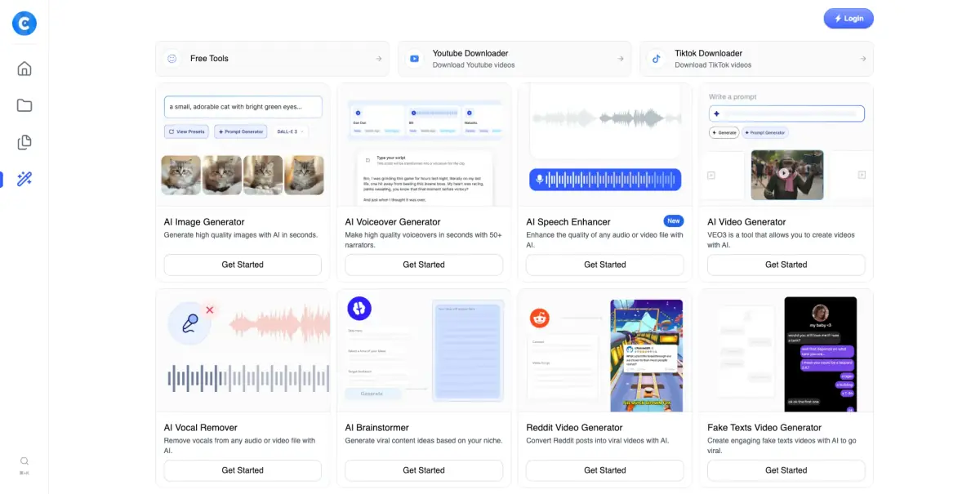
Task: Click the Login button
Action: (849, 19)
